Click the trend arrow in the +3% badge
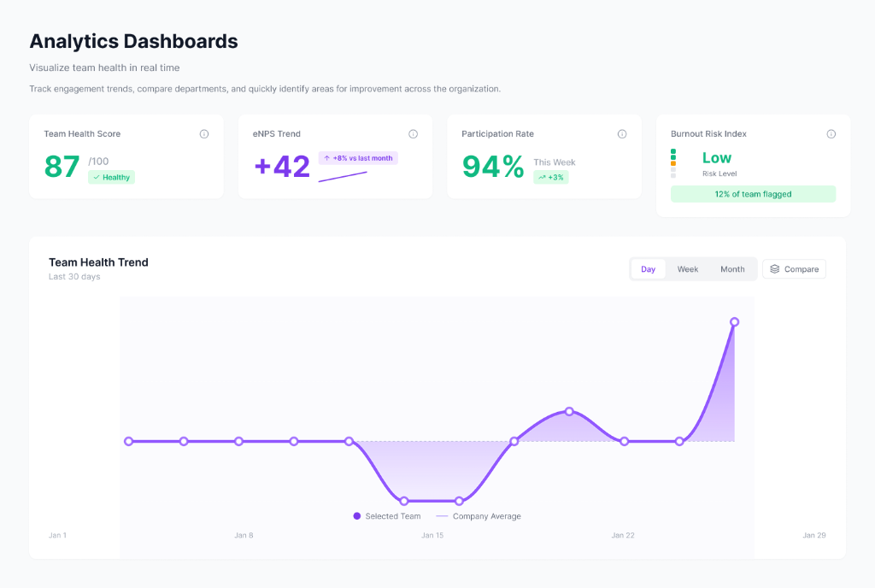875x588 pixels. click(543, 177)
